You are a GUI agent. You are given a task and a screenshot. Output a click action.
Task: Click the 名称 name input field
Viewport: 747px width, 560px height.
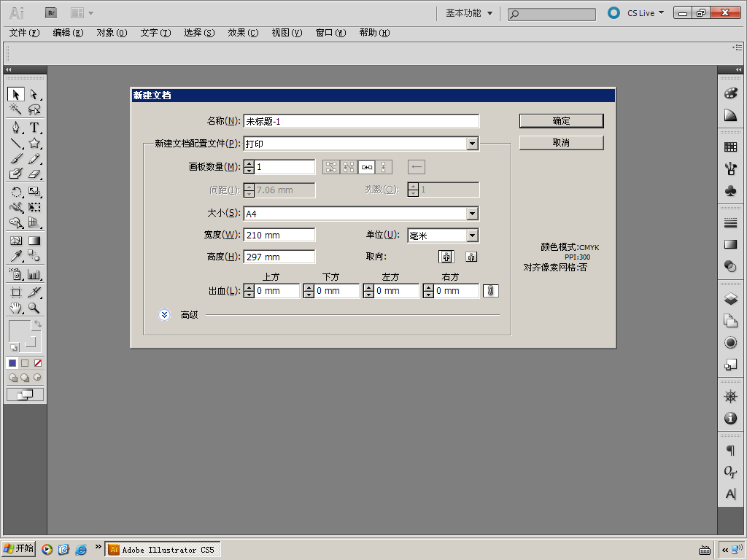(361, 121)
